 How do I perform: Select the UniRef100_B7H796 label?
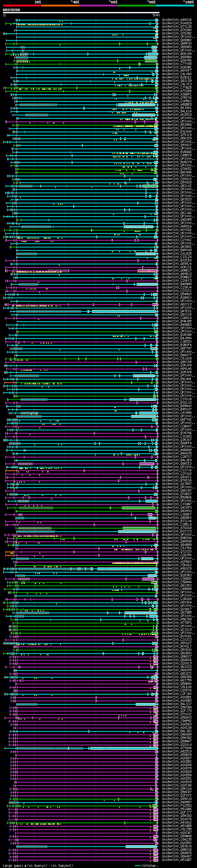[177, 433]
